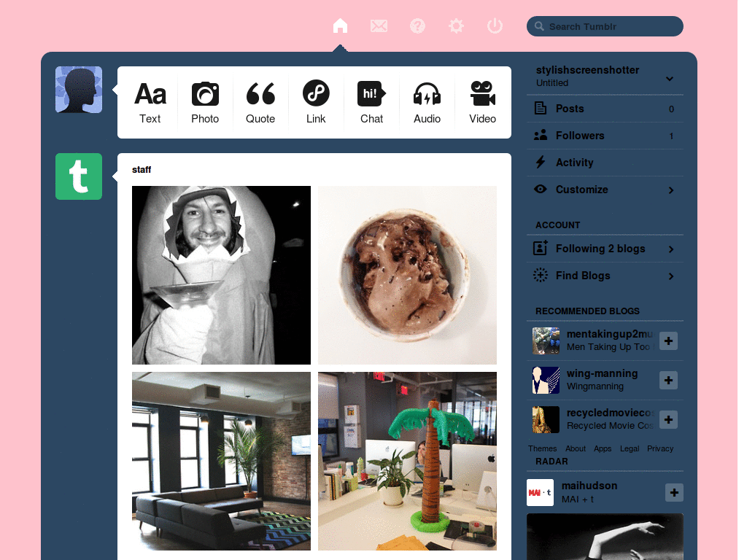Open the Followers count 1
The image size is (747, 560).
[671, 136]
